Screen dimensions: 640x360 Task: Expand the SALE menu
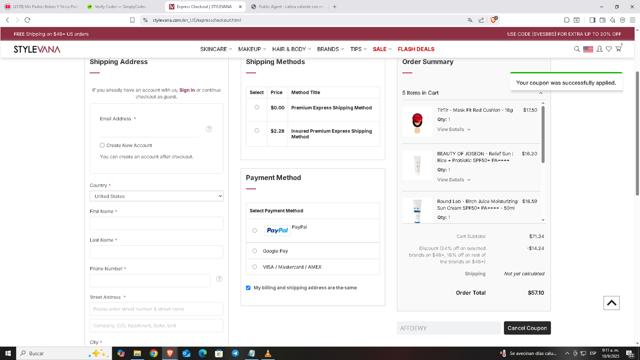tap(382, 49)
